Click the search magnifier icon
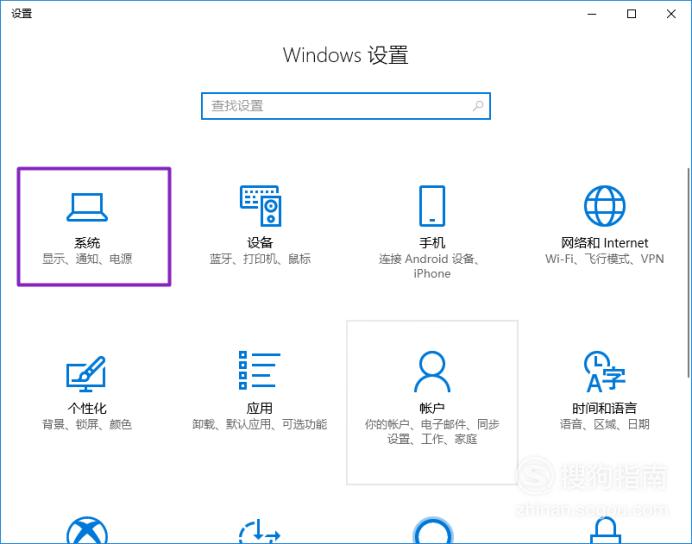This screenshot has width=692, height=544. (x=478, y=106)
